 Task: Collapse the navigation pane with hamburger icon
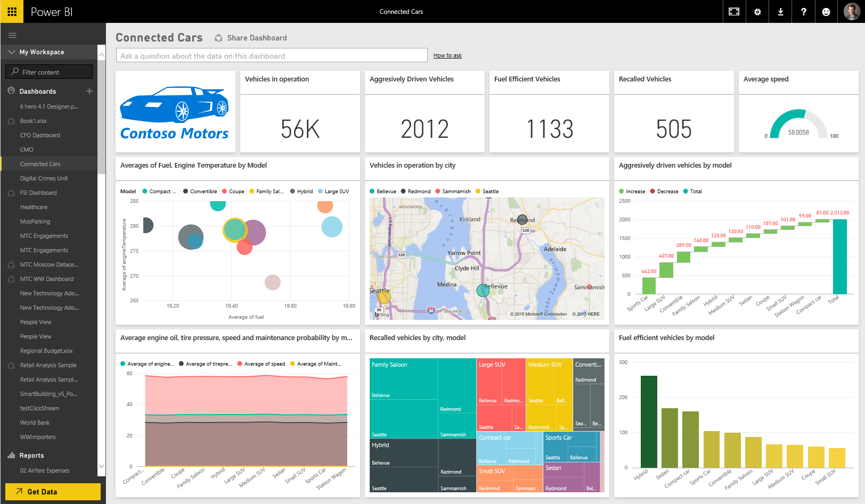(12, 35)
